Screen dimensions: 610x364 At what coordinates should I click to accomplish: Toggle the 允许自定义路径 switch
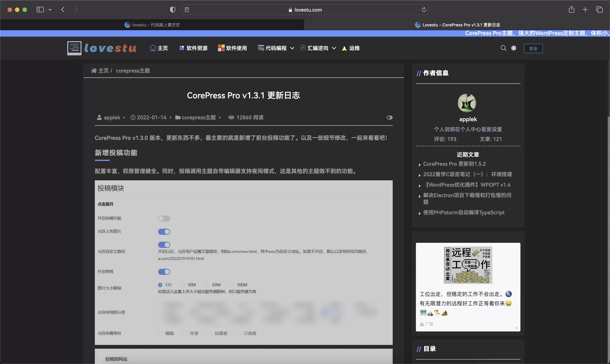[164, 244]
